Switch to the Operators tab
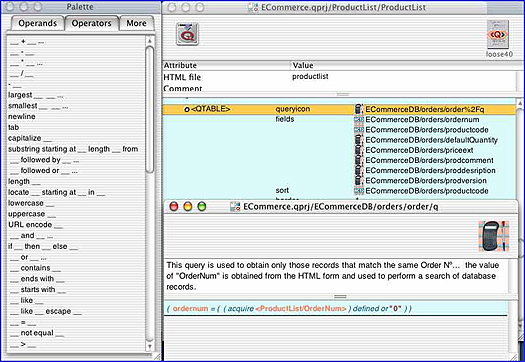 [91, 23]
